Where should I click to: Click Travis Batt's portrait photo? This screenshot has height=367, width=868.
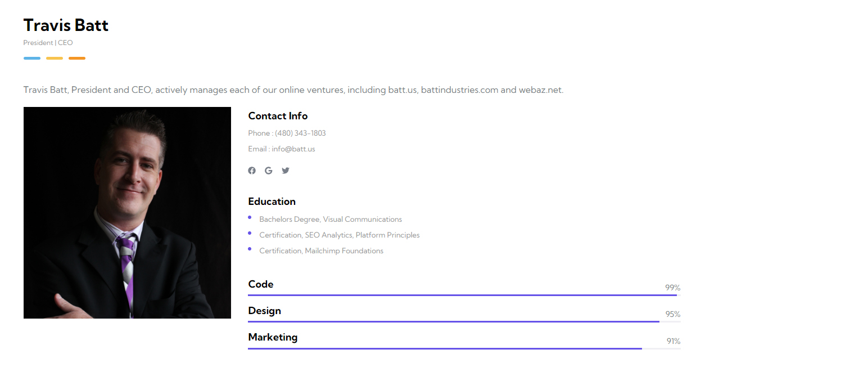(x=127, y=213)
